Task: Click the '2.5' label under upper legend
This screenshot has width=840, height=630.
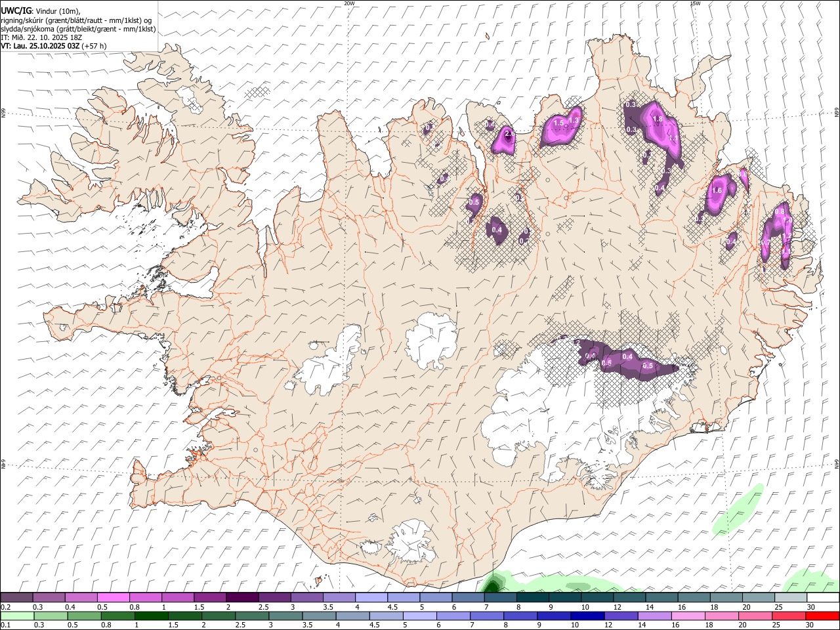Action: click(263, 607)
